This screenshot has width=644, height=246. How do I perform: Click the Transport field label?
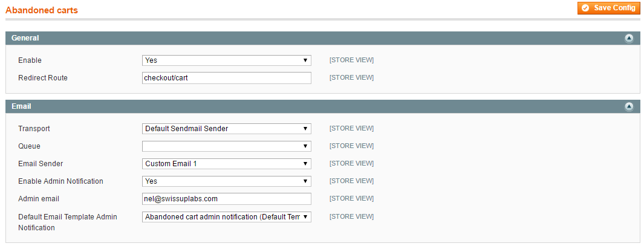34,129
